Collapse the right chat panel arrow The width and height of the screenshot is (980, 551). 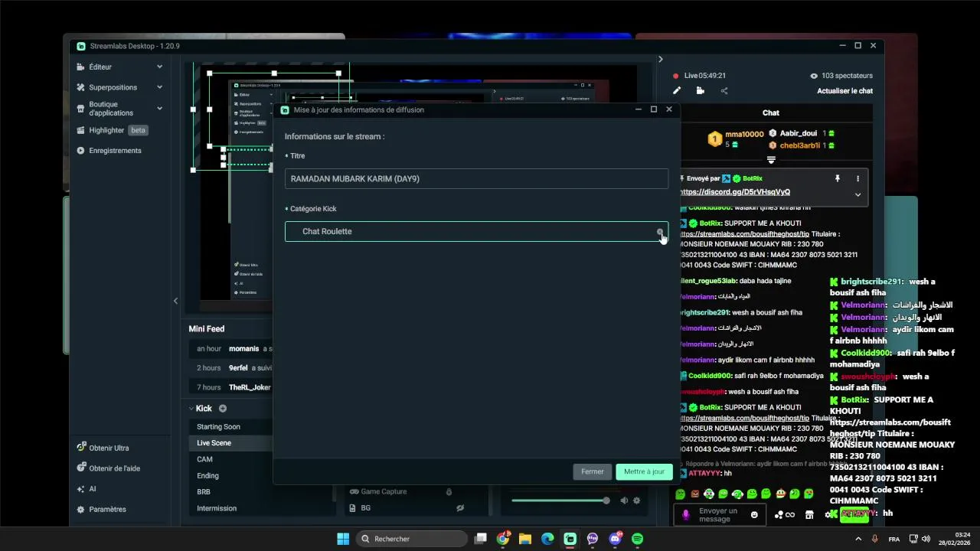coord(660,59)
